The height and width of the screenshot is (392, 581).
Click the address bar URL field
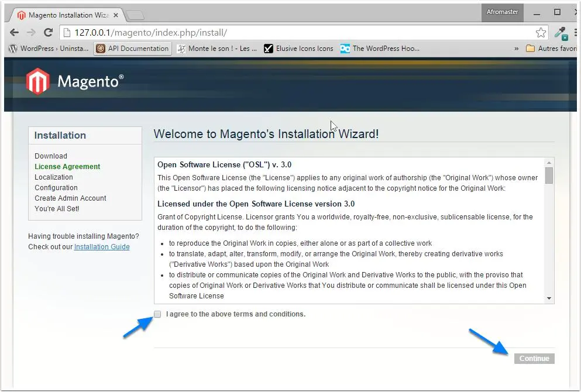click(304, 33)
